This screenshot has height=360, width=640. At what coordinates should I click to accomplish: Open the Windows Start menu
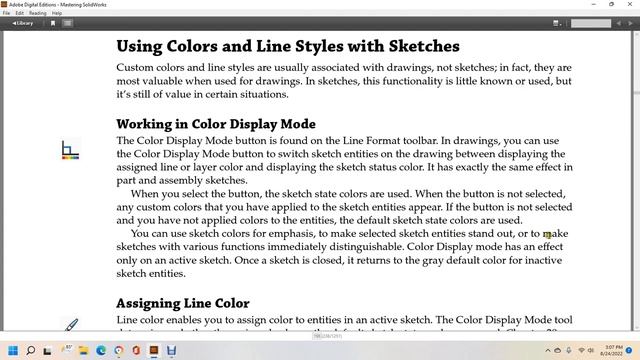[13, 351]
